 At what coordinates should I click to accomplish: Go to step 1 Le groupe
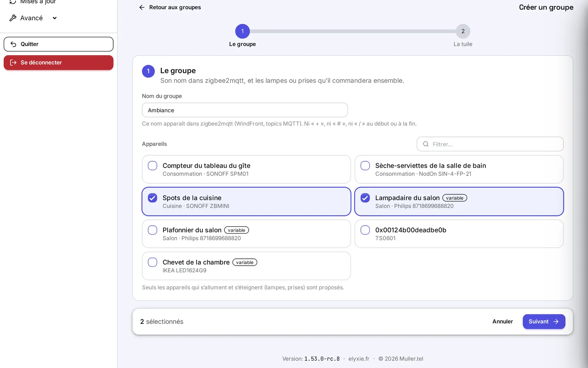pyautogui.click(x=243, y=31)
